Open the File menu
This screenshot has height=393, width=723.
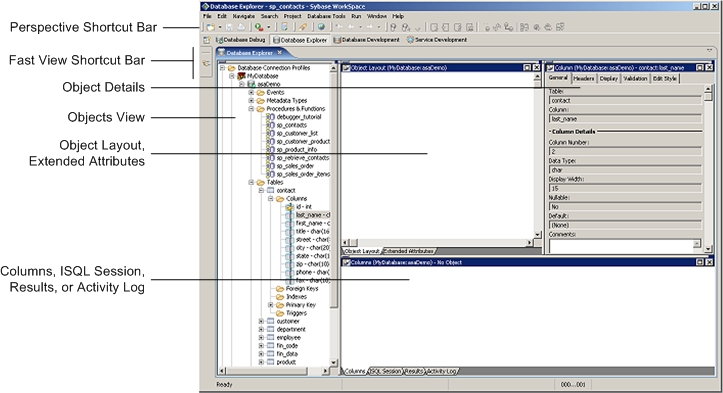pyautogui.click(x=207, y=16)
